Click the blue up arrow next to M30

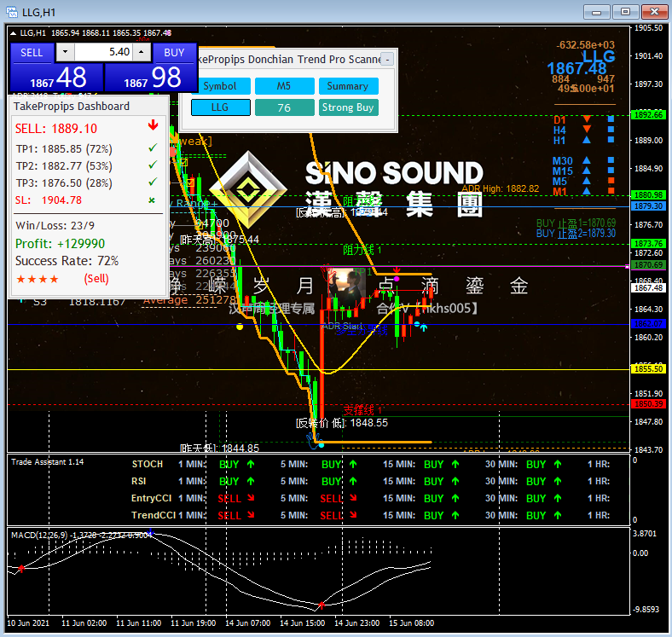[x=587, y=160]
